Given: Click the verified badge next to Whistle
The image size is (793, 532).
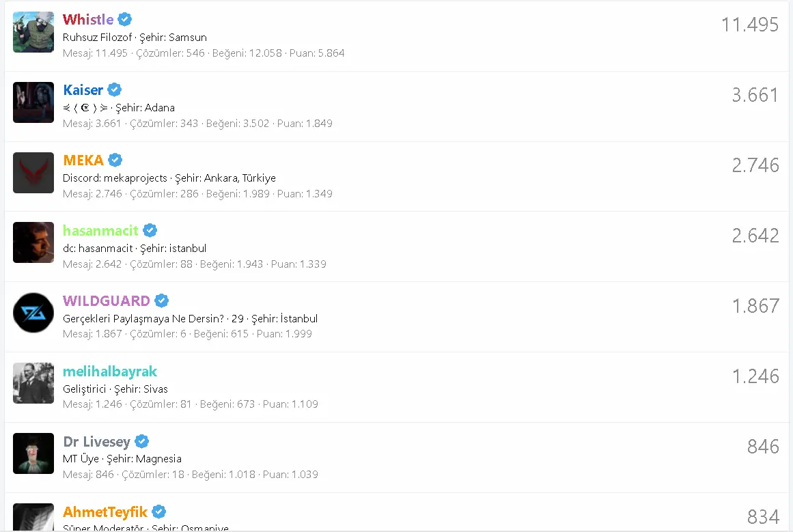Looking at the screenshot, I should pos(125,19).
